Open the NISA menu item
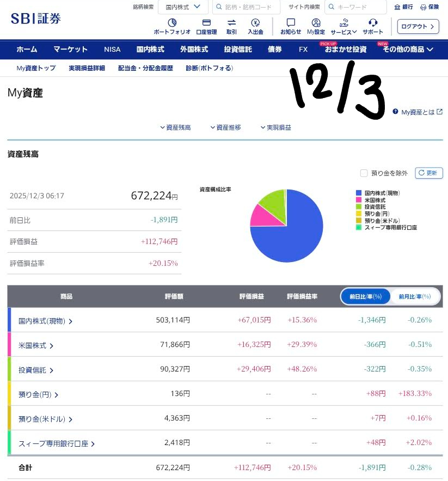 tap(112, 49)
